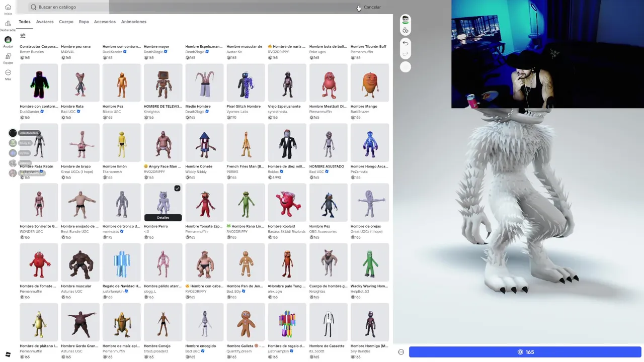The width and height of the screenshot is (644, 362).
Task: Open avatar body settings icon
Action: (x=406, y=30)
